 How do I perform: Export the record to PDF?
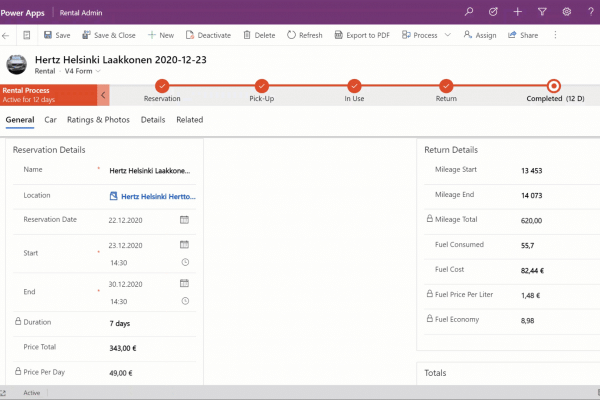point(362,35)
